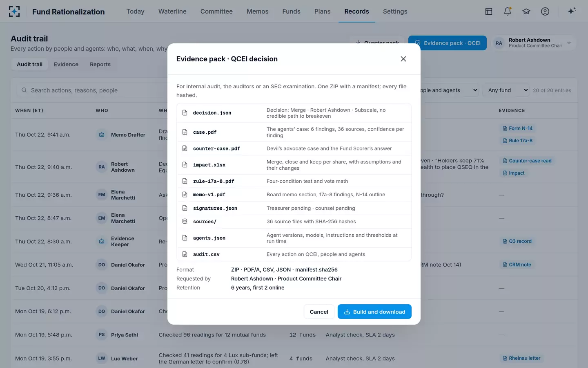
Task: Click the file icon beside impact.xlsx
Action: pos(185,165)
